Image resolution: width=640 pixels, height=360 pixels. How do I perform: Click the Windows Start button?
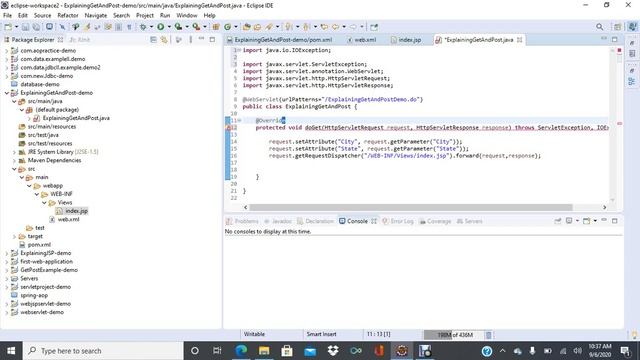(x=11, y=351)
